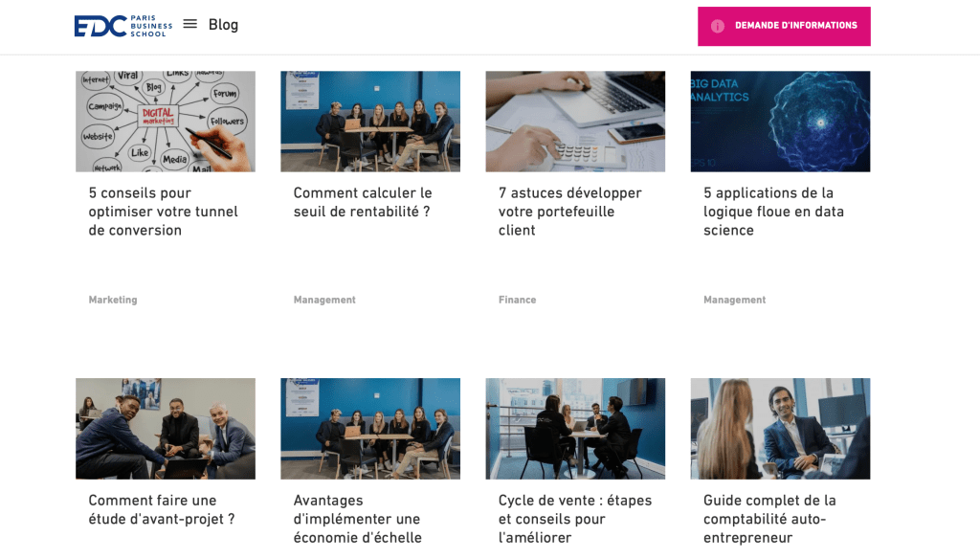Image resolution: width=980 pixels, height=559 pixels.
Task: Open the Big Data Analytics thumbnail
Action: click(x=780, y=122)
